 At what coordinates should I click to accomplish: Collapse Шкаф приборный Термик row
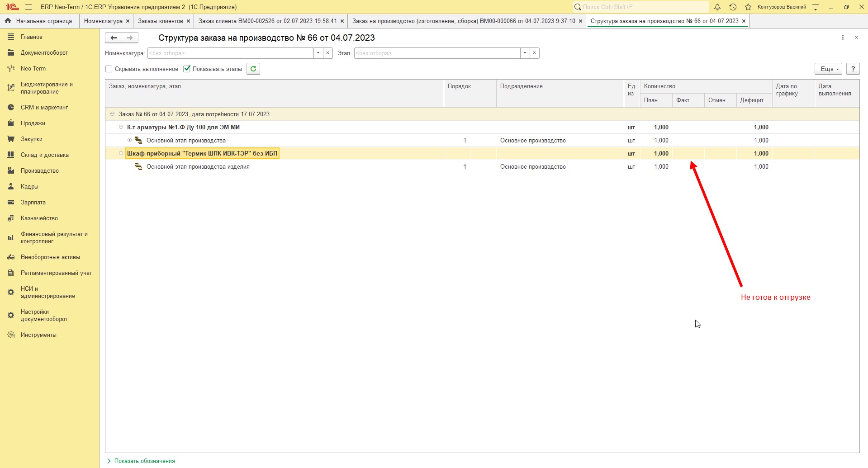(121, 153)
